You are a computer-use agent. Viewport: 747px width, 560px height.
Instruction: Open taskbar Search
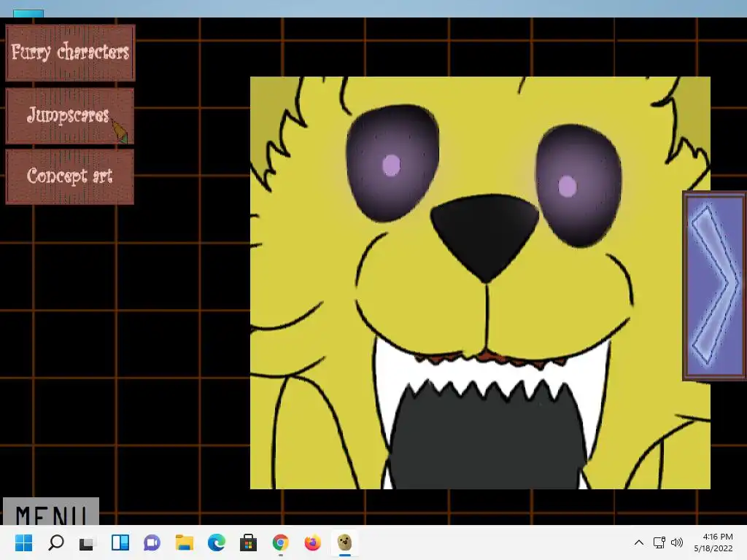point(55,542)
